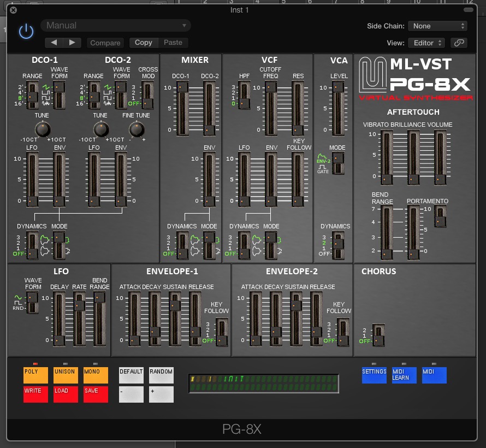
Task: Click the link chain icon
Action: [459, 43]
